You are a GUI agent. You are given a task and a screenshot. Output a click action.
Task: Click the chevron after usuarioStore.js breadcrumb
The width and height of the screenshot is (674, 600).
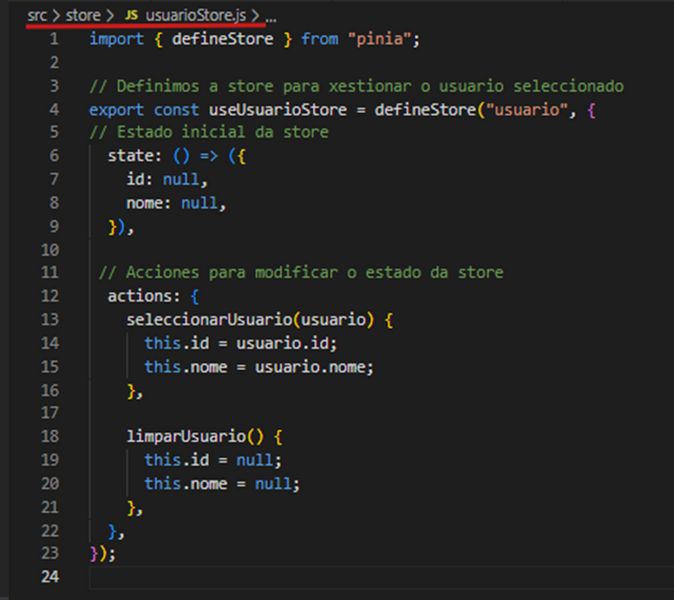tap(255, 16)
